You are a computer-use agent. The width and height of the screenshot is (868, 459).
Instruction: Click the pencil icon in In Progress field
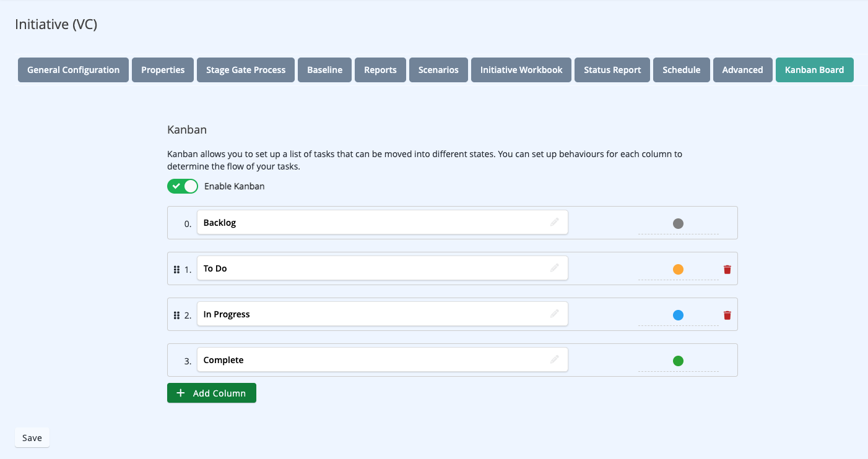point(555,314)
